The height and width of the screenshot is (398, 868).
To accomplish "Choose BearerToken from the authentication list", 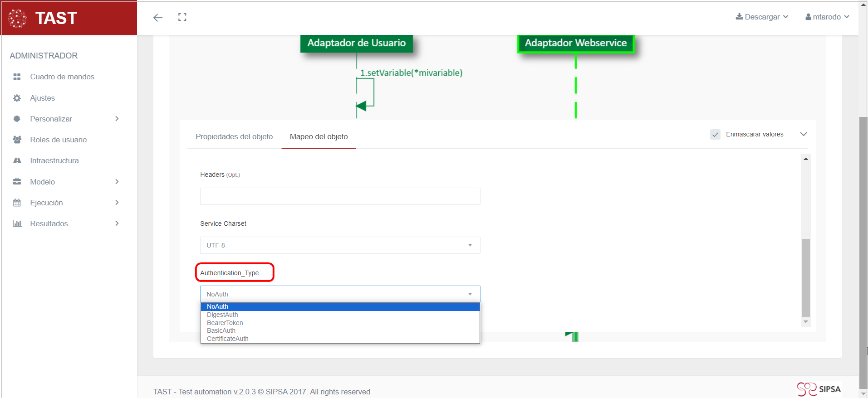I will coord(225,323).
